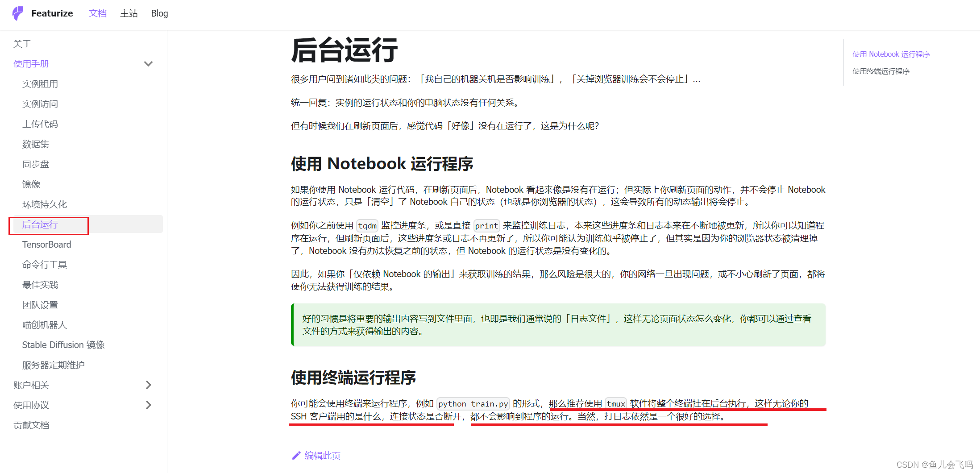Open the TensorBoard guide
Screen dimensions: 980x473
[47, 244]
